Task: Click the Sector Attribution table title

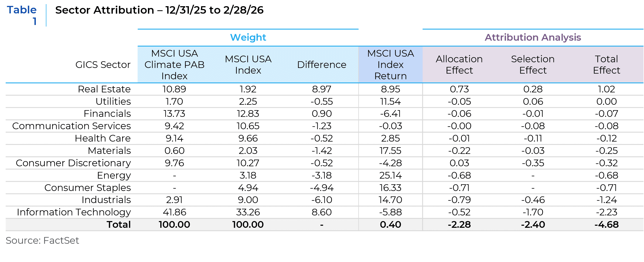Action: click(159, 10)
